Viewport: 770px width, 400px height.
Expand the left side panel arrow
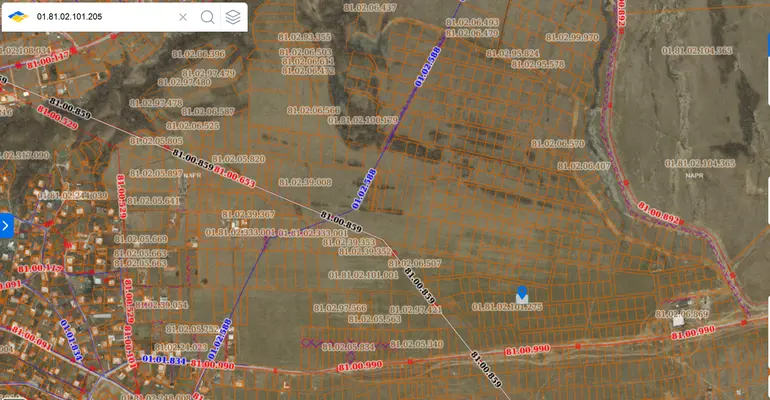click(6, 226)
